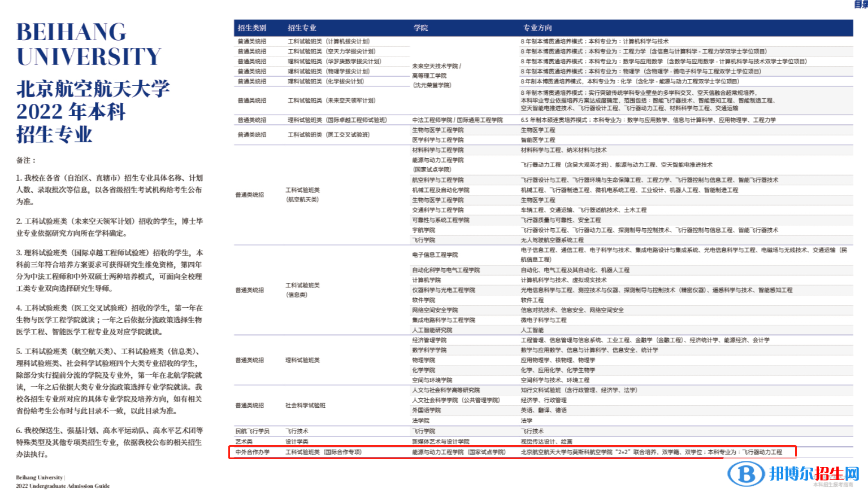Click 电子信息工程学院 in college column
The image size is (868, 497).
click(x=435, y=255)
